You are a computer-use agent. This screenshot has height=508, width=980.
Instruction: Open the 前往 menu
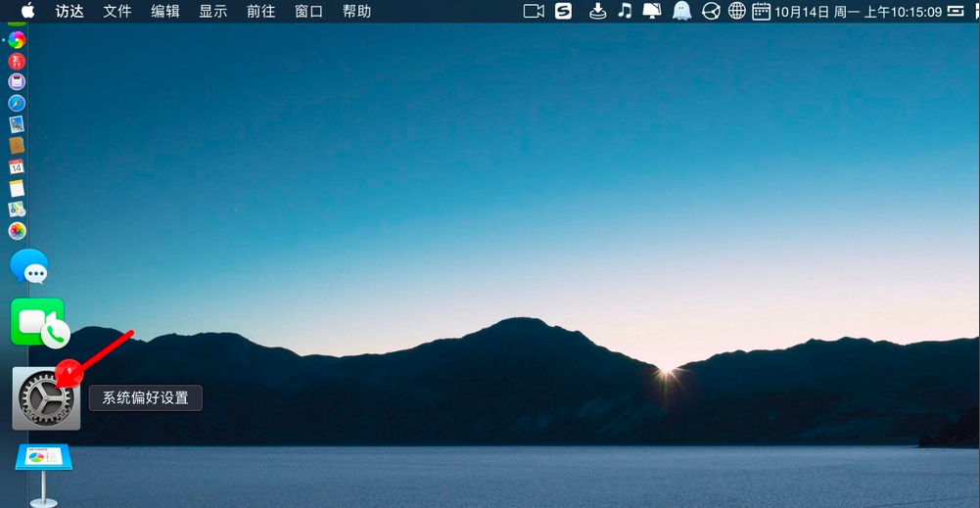point(260,11)
